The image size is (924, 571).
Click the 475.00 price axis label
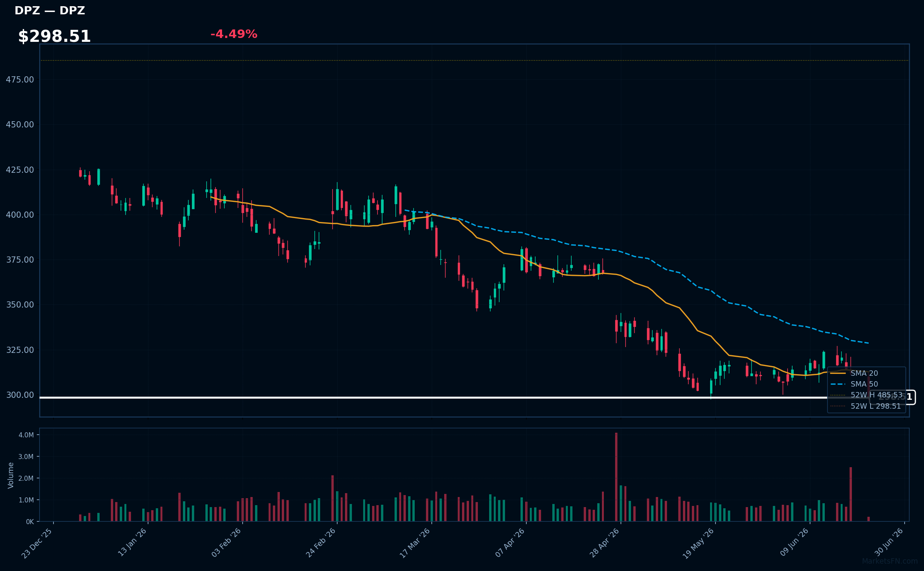[20, 79]
